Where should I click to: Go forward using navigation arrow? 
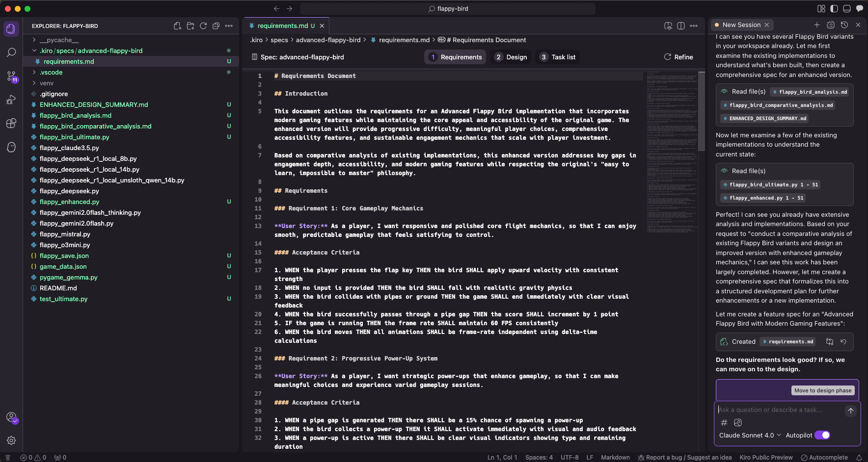[289, 8]
